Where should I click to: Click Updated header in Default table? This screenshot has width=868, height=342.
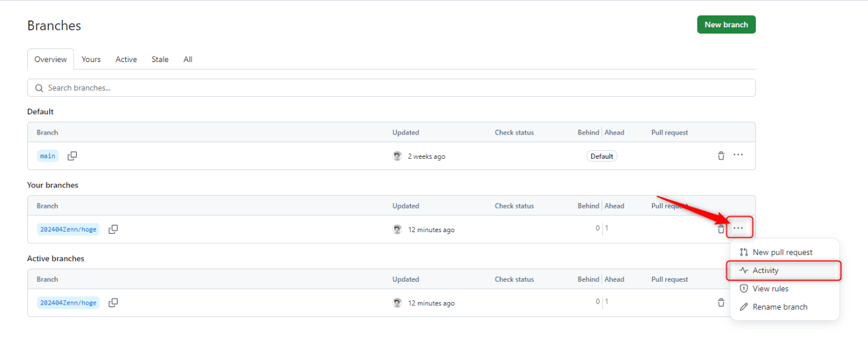point(405,132)
